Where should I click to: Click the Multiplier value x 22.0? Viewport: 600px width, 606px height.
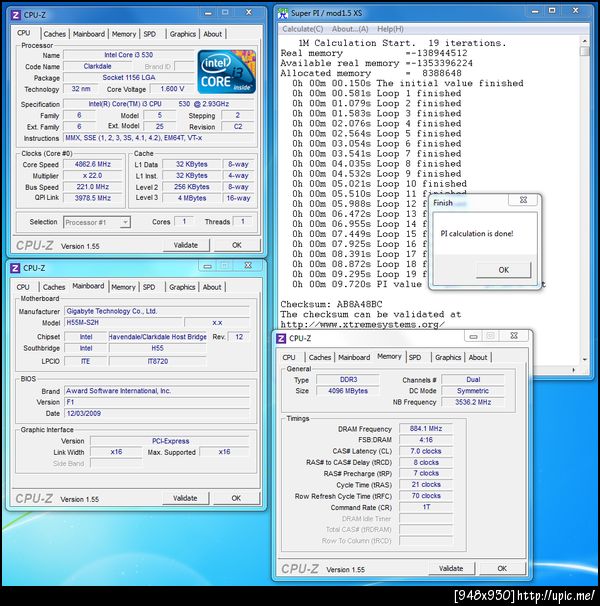click(93, 175)
